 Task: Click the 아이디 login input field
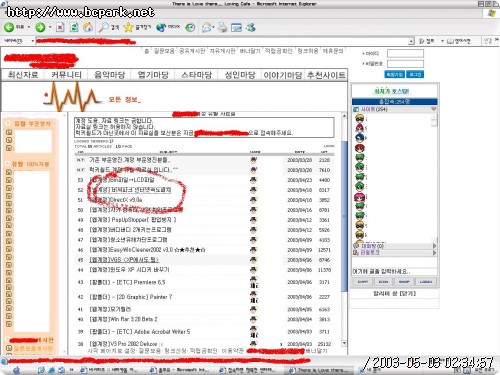pyautogui.click(x=405, y=53)
